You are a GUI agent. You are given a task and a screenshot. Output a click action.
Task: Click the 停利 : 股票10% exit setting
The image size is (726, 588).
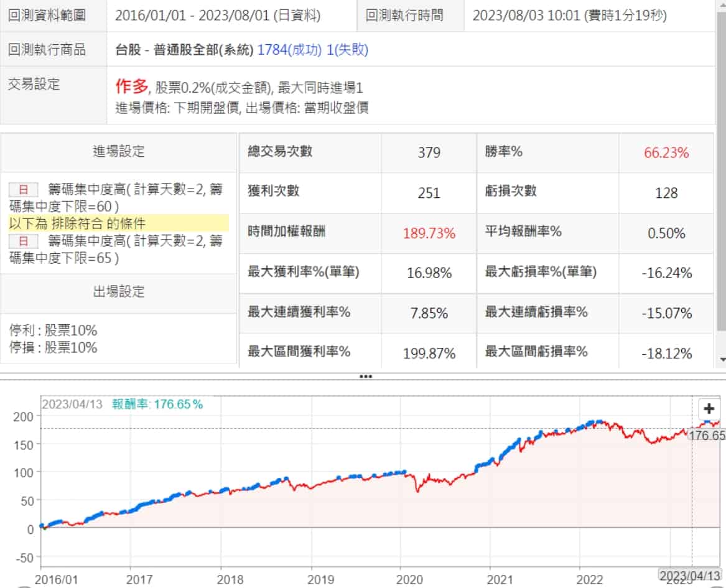tap(54, 330)
